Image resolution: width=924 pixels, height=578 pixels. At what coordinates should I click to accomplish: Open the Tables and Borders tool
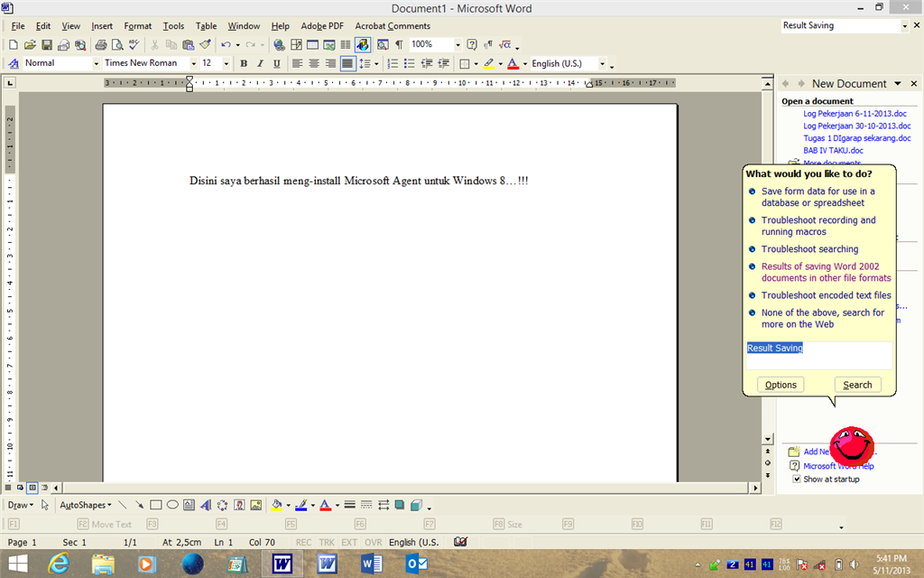(x=296, y=45)
